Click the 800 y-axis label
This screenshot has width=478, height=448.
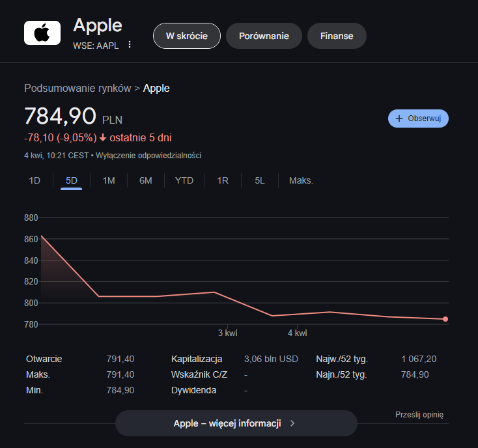(x=31, y=303)
